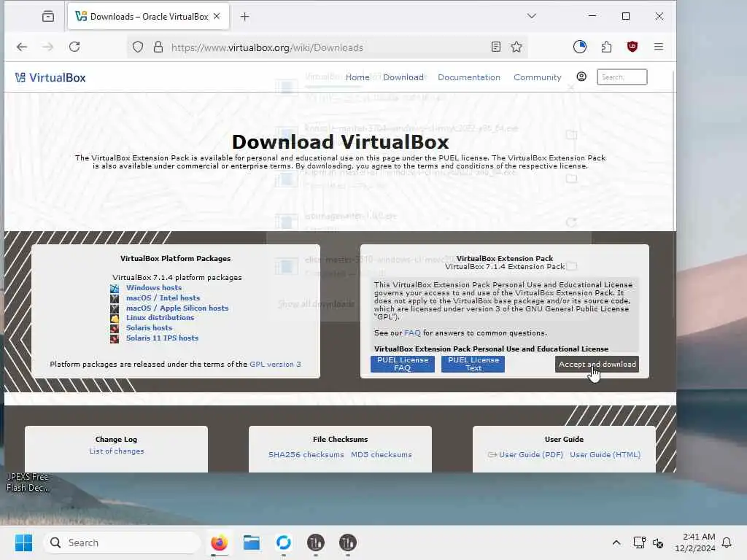Reload the page with the refresh icon
Screen dimensions: 747x560
pos(74,47)
